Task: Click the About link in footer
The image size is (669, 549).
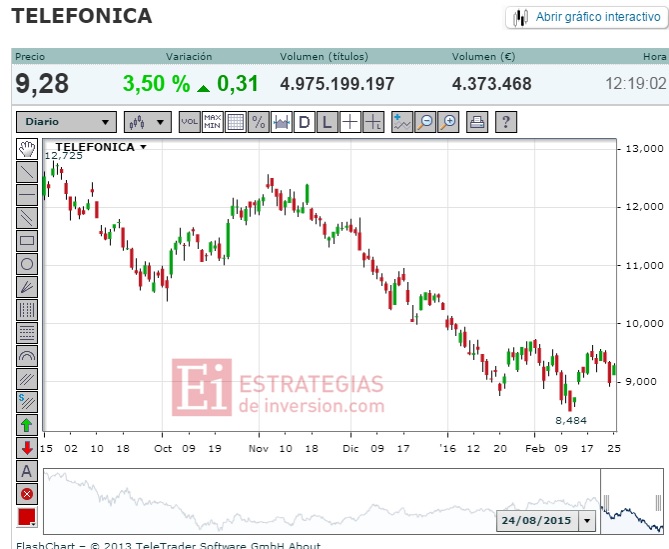Action: 304,545
